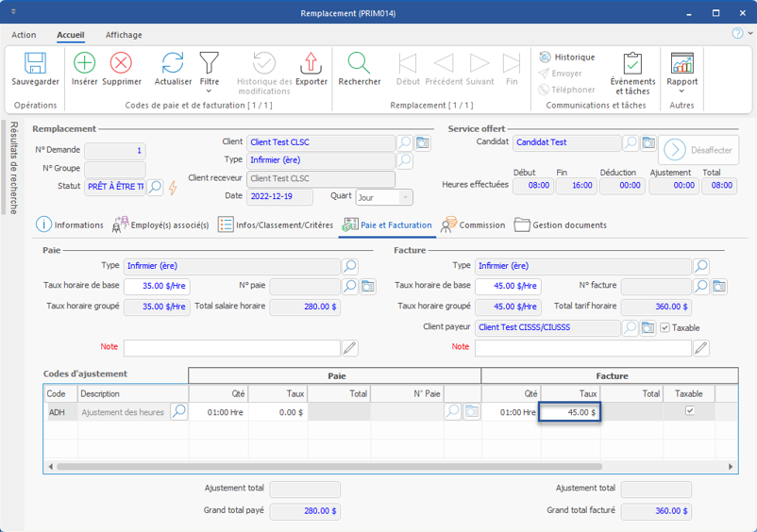Click the red Supprimer icon
Screen dimensions: 757x532
tap(121, 64)
